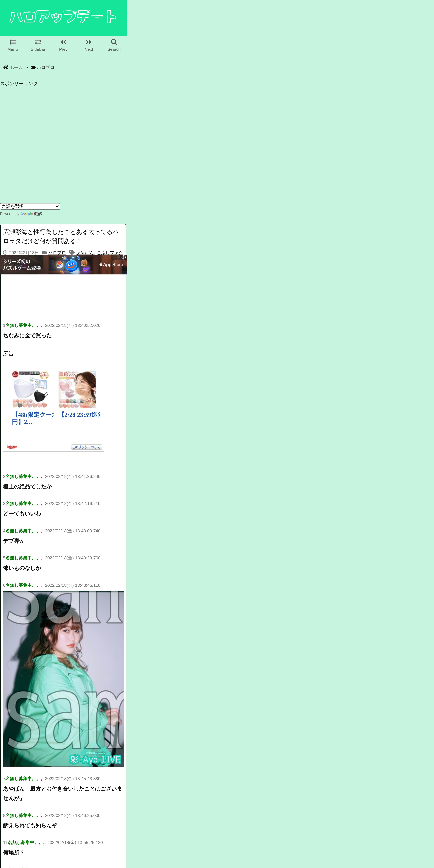434x868 pixels.
Task: Click the 2022年2月18日 post date
Action: click(x=24, y=253)
